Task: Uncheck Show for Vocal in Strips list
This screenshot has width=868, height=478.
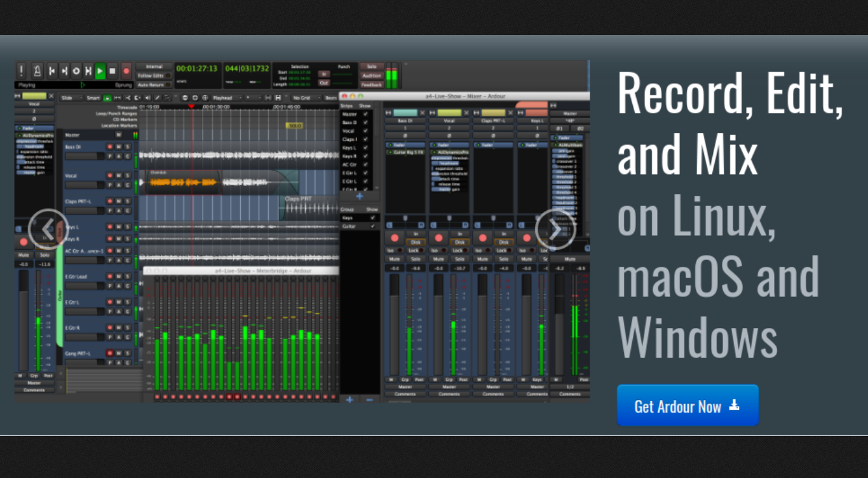Action: tap(365, 130)
